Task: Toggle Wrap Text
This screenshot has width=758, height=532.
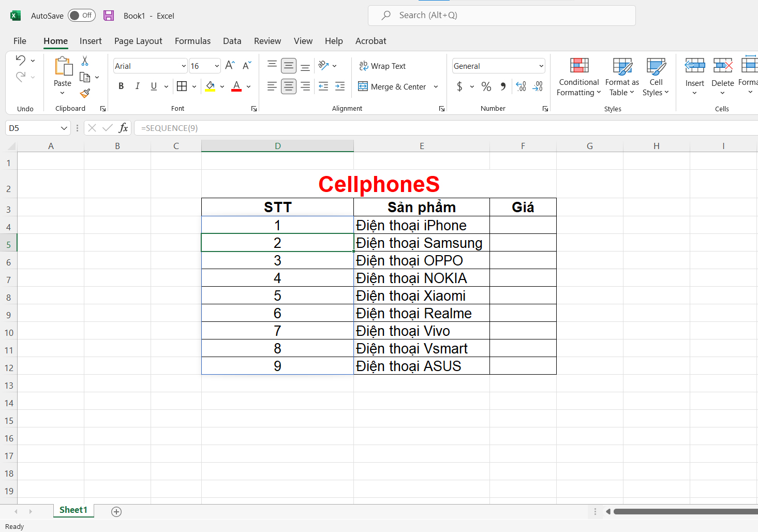Action: pyautogui.click(x=382, y=66)
